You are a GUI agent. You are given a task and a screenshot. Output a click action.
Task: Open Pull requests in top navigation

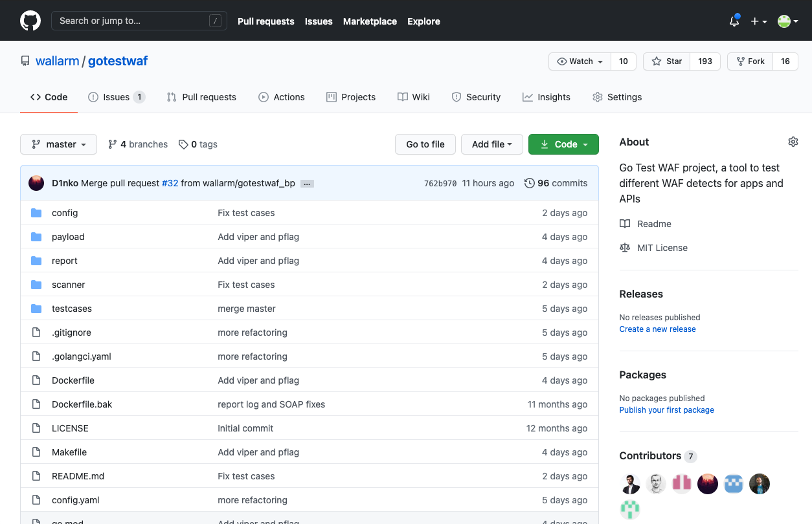tap(266, 21)
